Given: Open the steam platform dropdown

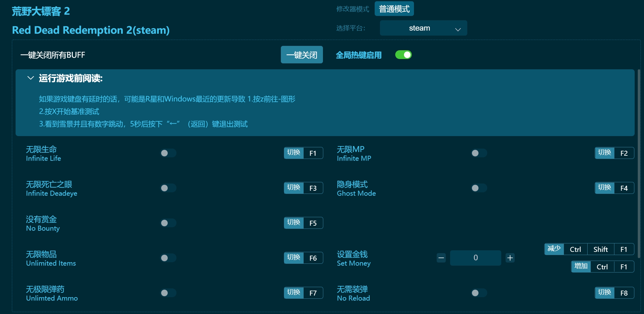Looking at the screenshot, I should [423, 28].
